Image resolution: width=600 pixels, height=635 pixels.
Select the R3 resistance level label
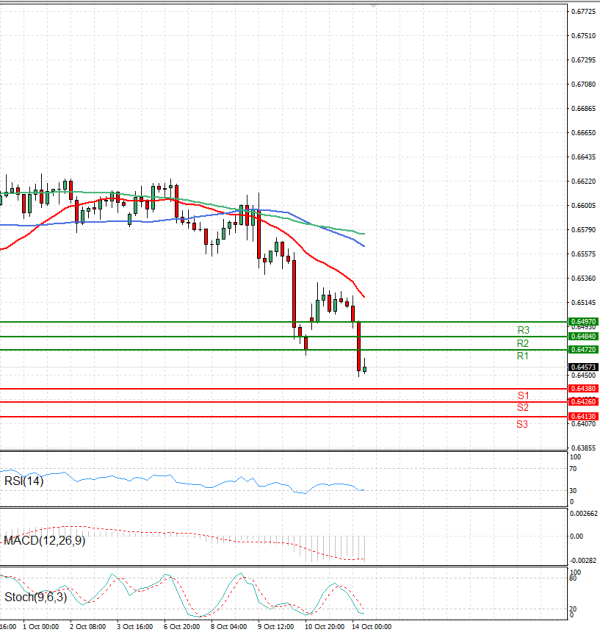(x=523, y=330)
